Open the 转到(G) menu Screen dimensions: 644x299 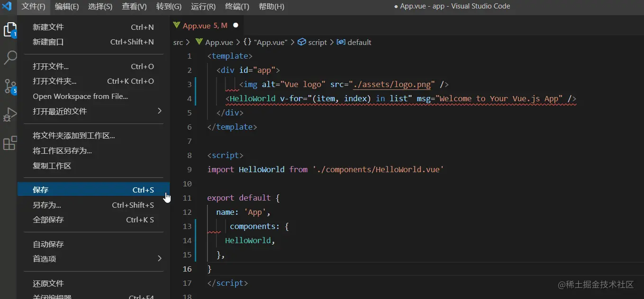click(169, 6)
